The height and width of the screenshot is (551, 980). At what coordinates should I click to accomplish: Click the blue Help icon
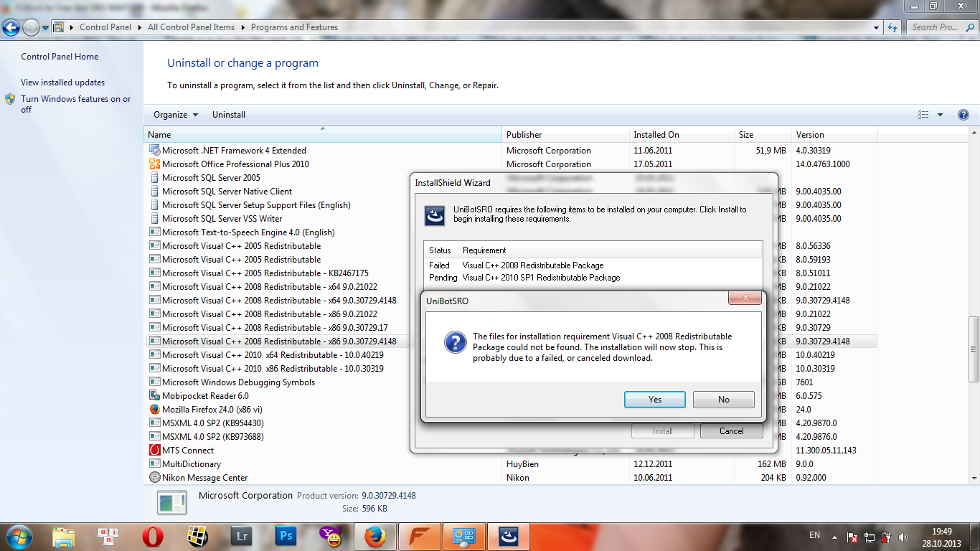(963, 115)
